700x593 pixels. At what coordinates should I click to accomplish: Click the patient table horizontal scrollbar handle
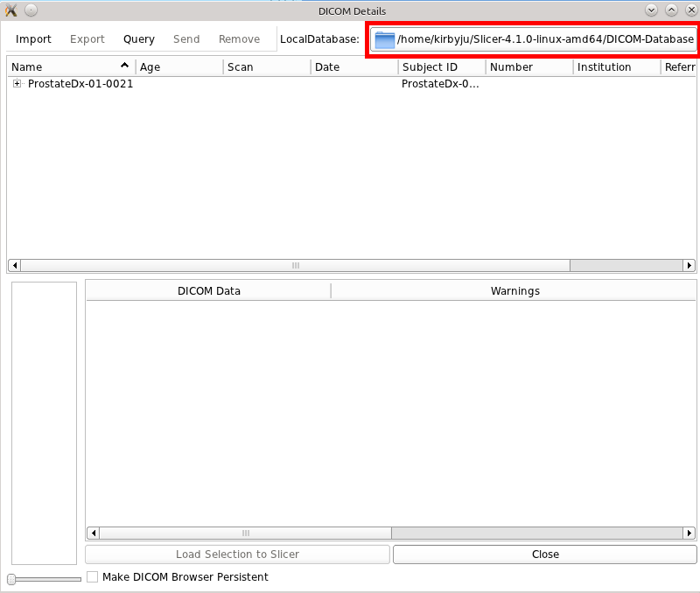[x=295, y=266]
